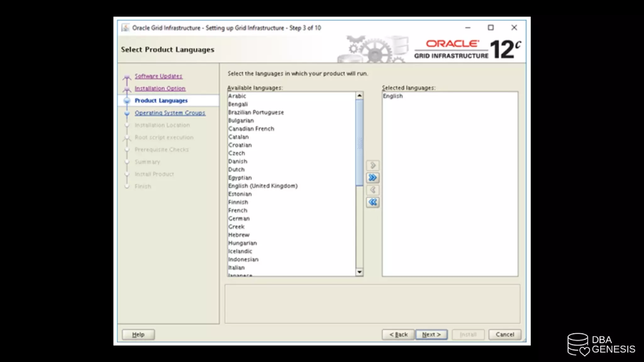Click the Back button
Viewport: 644px width, 362px height.
[x=398, y=334]
